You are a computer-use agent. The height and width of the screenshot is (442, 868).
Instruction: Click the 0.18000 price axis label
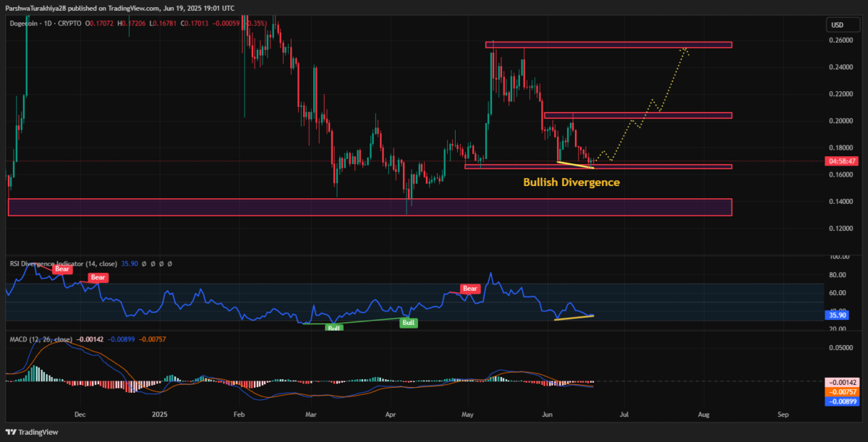[x=841, y=148]
